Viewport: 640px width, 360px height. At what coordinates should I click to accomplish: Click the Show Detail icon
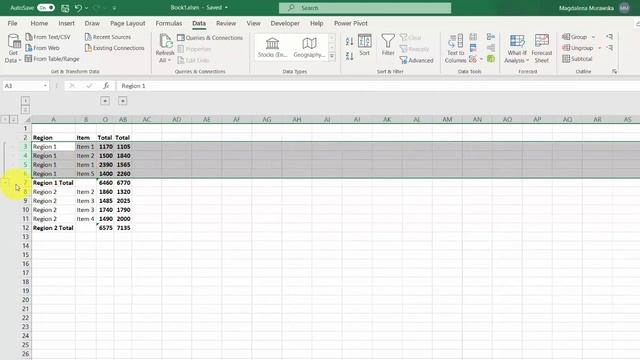609,37
